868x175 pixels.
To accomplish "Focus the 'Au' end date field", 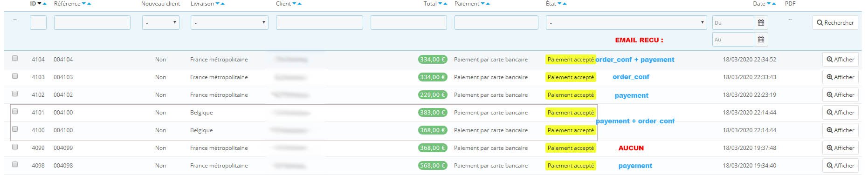I will click(x=733, y=40).
